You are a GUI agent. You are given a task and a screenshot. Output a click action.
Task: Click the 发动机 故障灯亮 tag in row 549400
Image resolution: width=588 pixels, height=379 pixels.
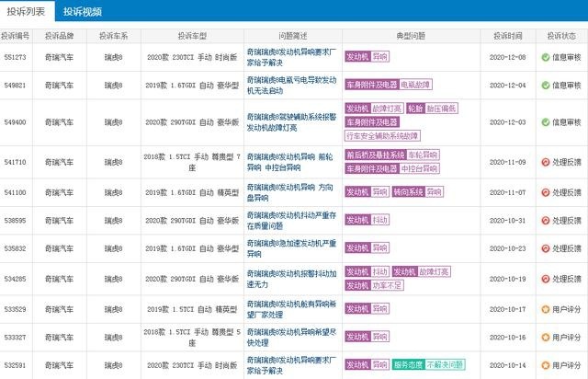click(x=374, y=109)
